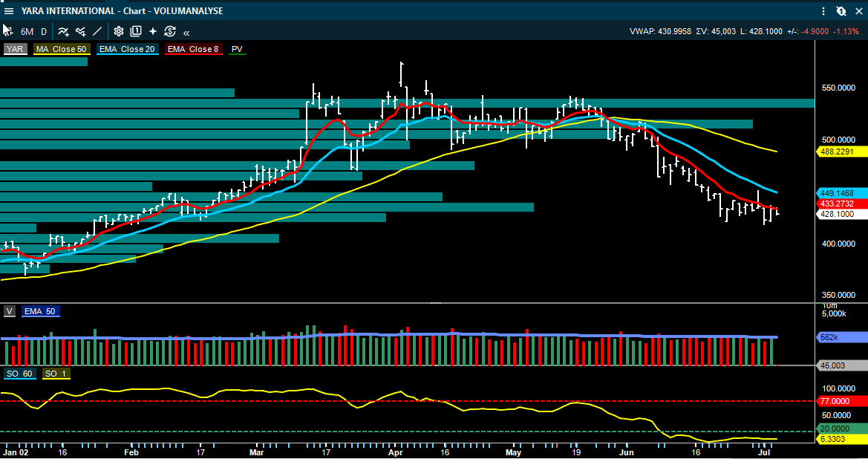Screen dimensions: 868x459
Task: Click the -1.13% change percentage
Action: coord(847,31)
